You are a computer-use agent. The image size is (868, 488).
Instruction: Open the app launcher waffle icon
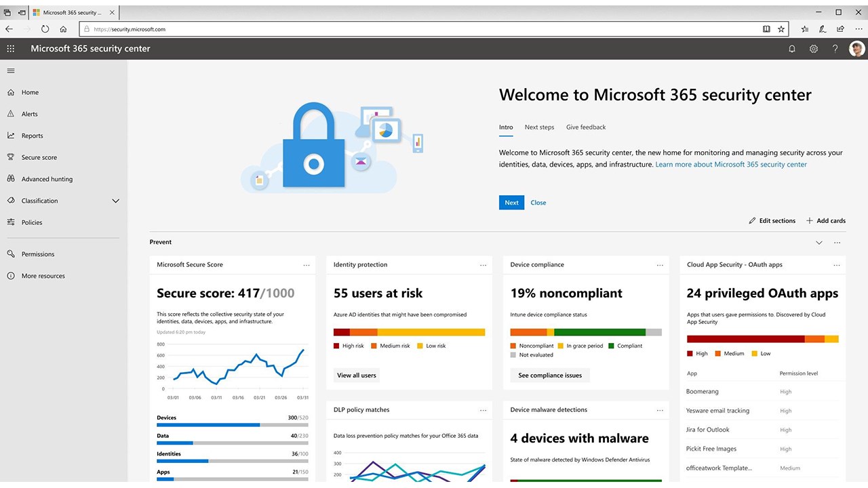tap(10, 49)
